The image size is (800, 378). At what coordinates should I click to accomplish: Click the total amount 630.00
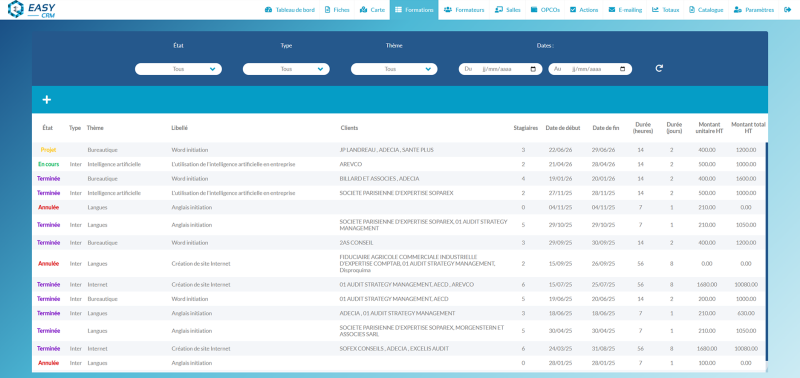point(746,313)
